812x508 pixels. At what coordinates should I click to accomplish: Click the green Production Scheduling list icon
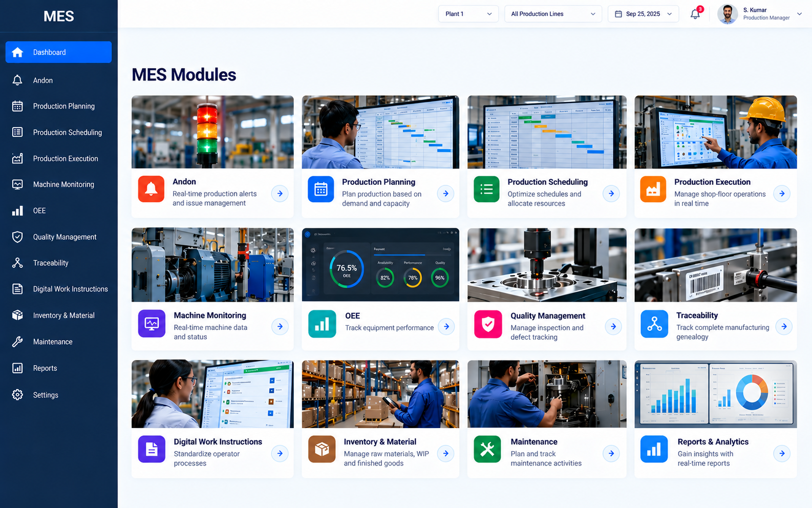(486, 189)
